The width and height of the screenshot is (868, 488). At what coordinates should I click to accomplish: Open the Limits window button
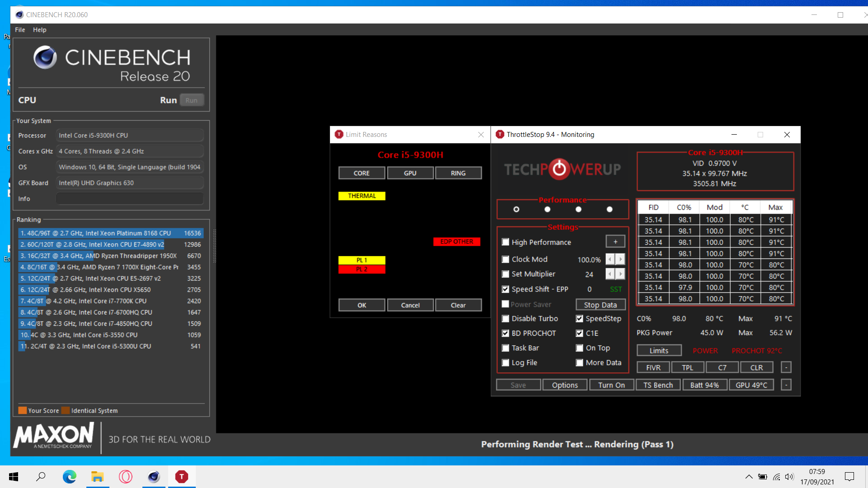pos(659,351)
